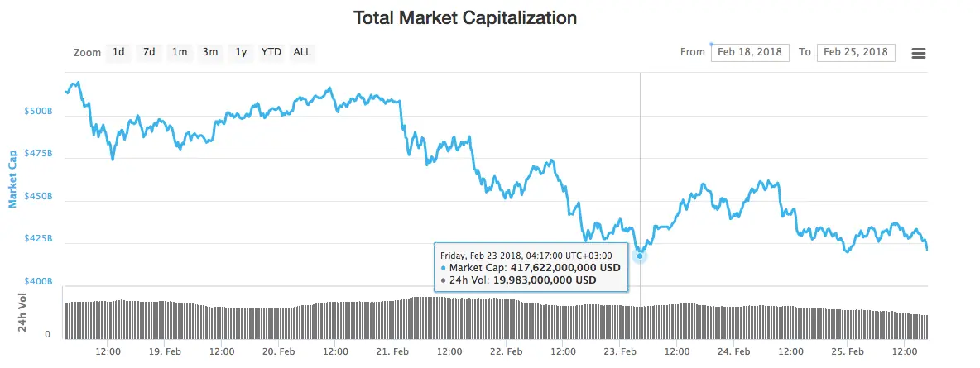Click the 24h Vol axis label
This screenshot has width=980, height=368.
pyautogui.click(x=22, y=312)
